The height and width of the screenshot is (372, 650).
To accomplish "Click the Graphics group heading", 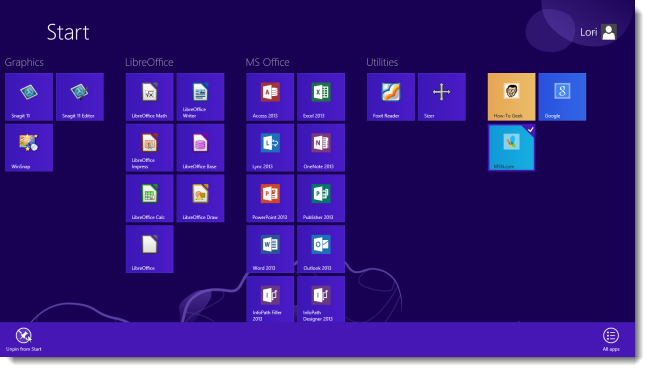I will pyautogui.click(x=24, y=62).
